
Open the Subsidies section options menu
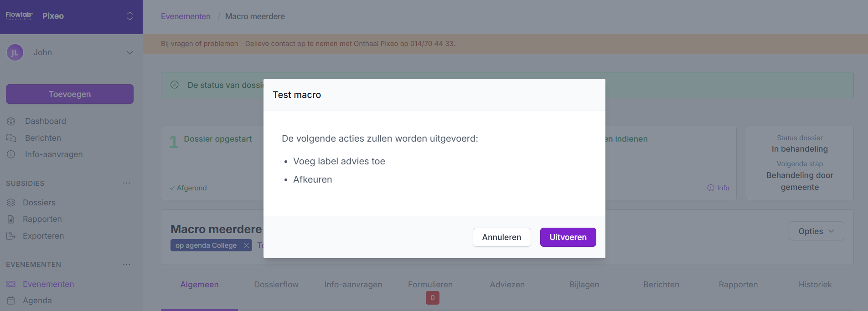coord(127,183)
